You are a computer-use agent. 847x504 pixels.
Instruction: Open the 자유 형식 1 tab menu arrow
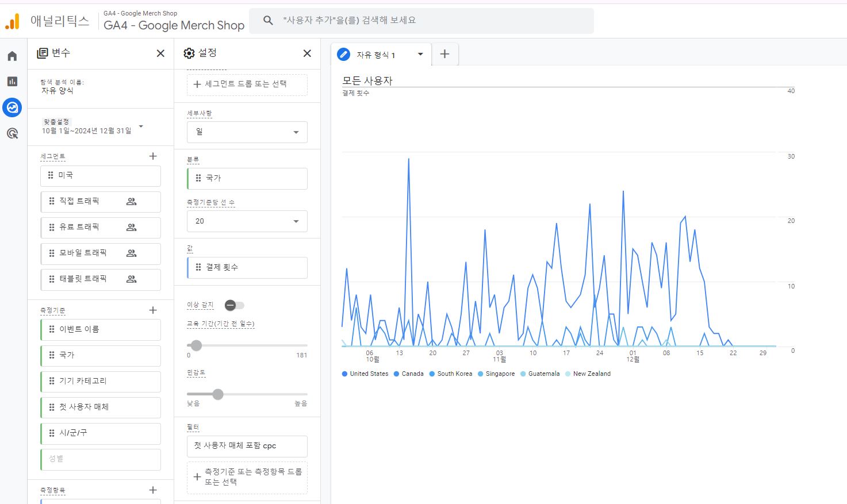coord(420,55)
